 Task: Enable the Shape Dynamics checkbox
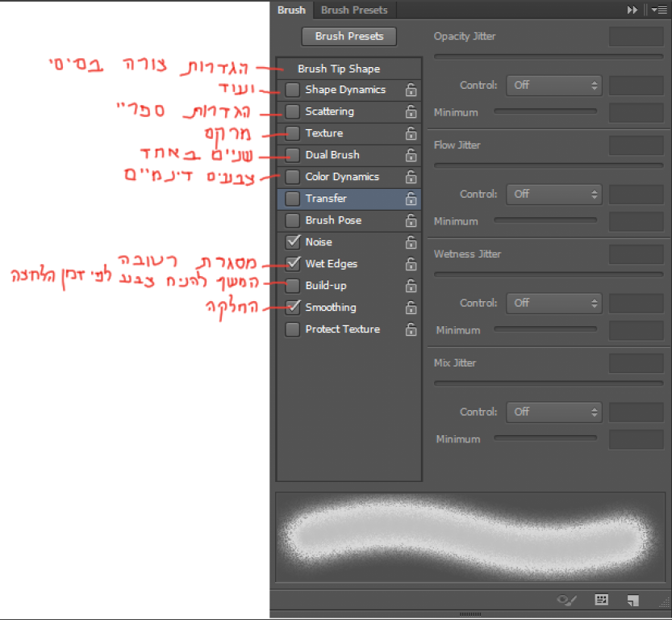292,90
